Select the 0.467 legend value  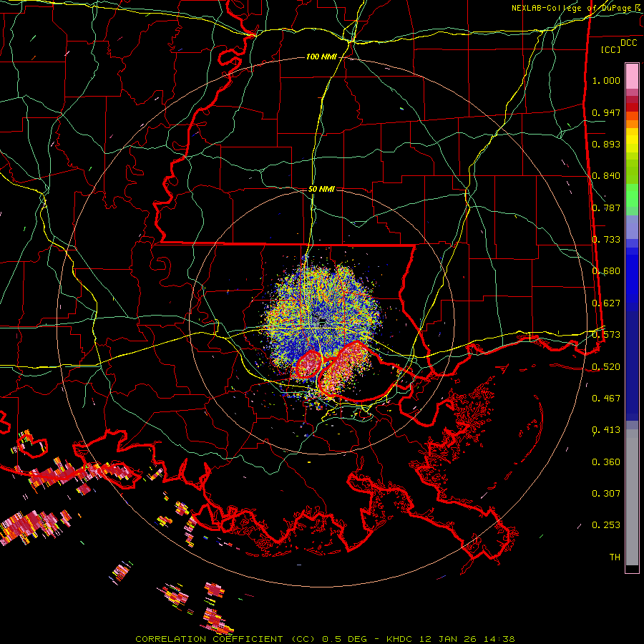(x=606, y=399)
